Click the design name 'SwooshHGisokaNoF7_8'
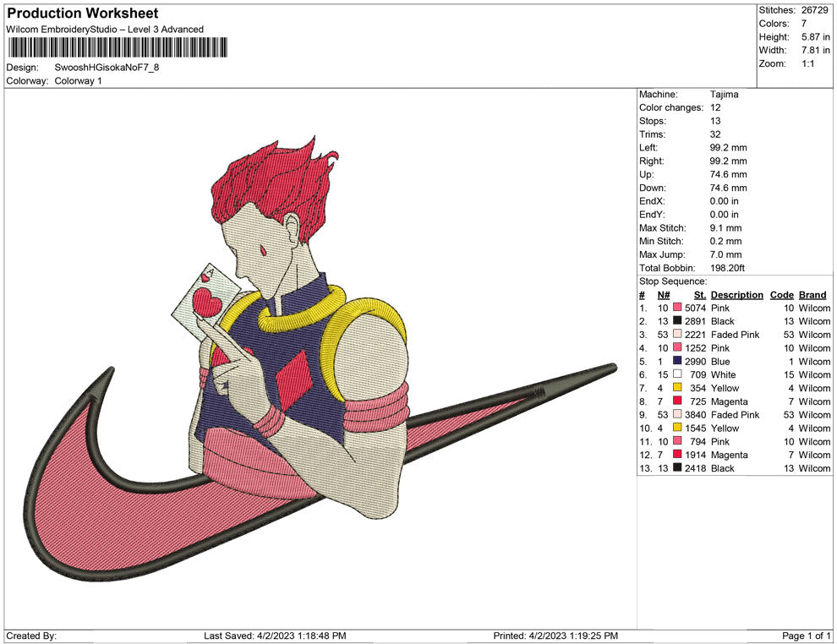 tap(107, 68)
